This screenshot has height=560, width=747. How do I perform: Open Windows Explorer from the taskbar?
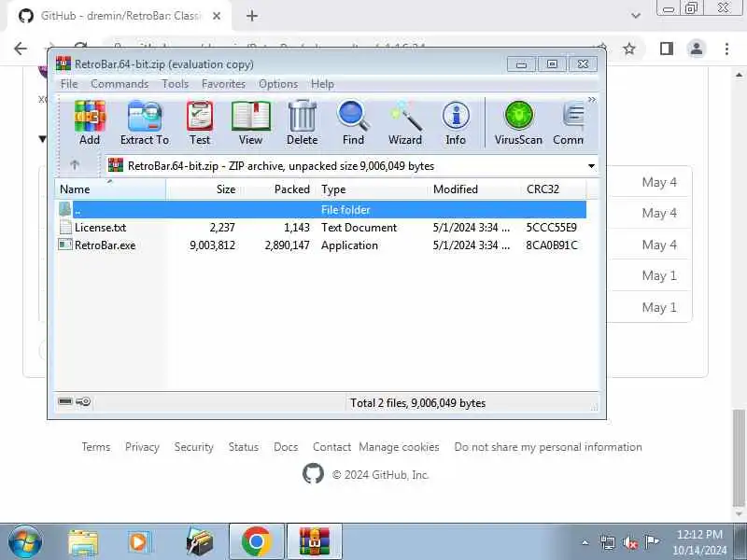(83, 542)
